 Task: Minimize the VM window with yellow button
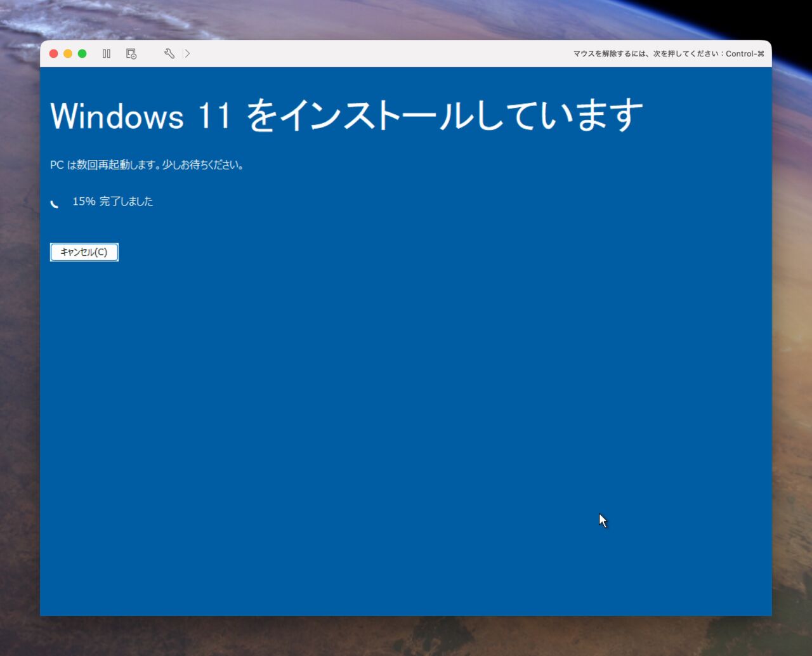click(x=68, y=54)
